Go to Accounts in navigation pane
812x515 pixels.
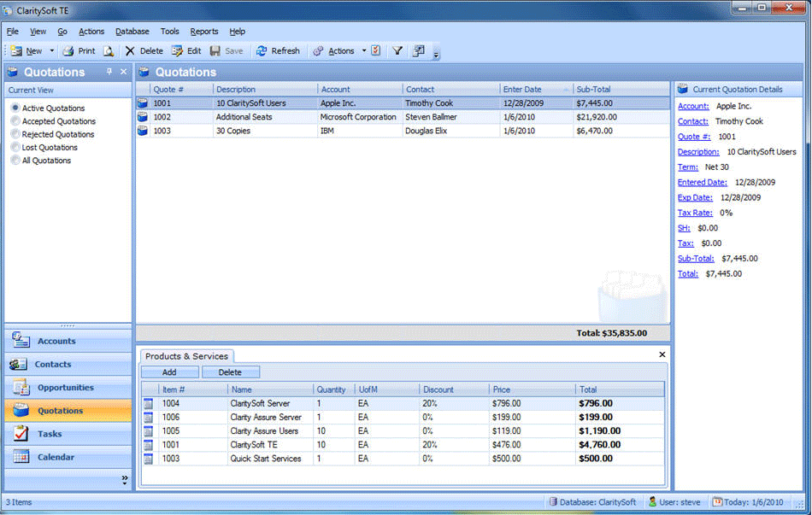[68, 341]
